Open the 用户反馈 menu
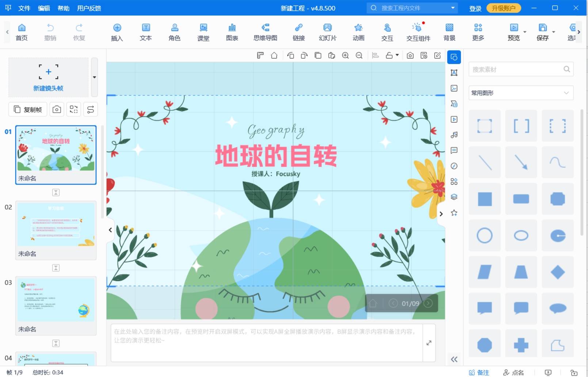The width and height of the screenshot is (588, 377). pos(89,8)
